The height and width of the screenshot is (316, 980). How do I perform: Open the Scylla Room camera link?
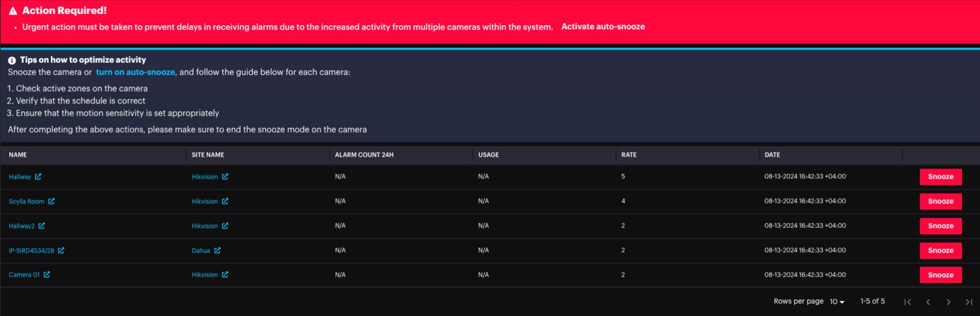[x=27, y=201]
